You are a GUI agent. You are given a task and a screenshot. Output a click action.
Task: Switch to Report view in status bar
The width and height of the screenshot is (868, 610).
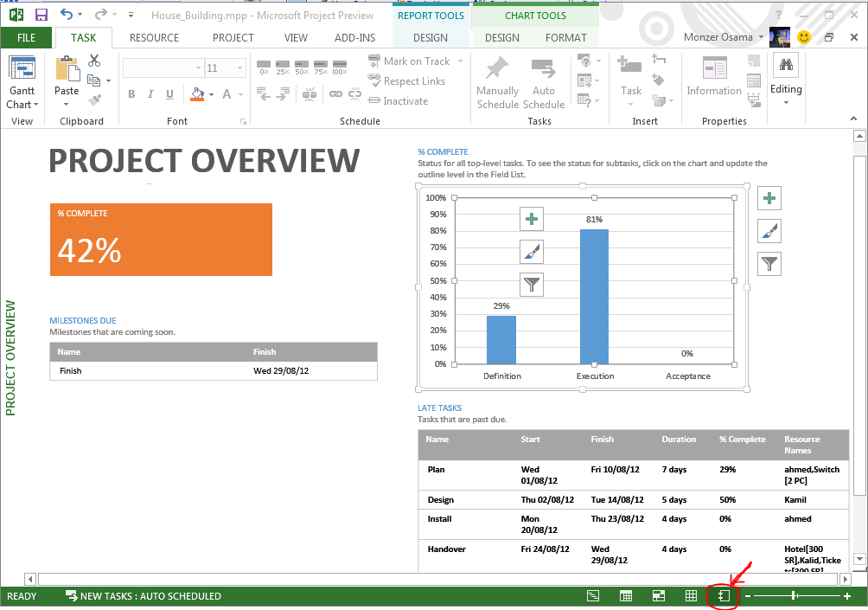click(x=724, y=596)
